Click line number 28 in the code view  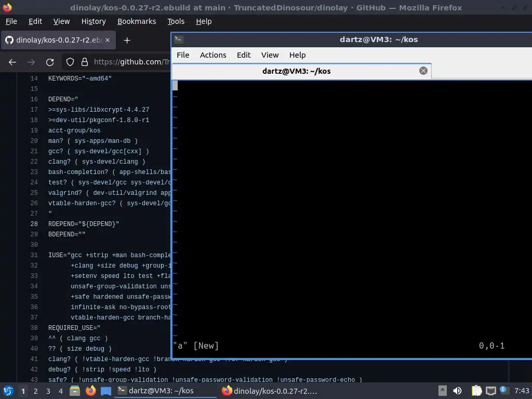coord(34,224)
